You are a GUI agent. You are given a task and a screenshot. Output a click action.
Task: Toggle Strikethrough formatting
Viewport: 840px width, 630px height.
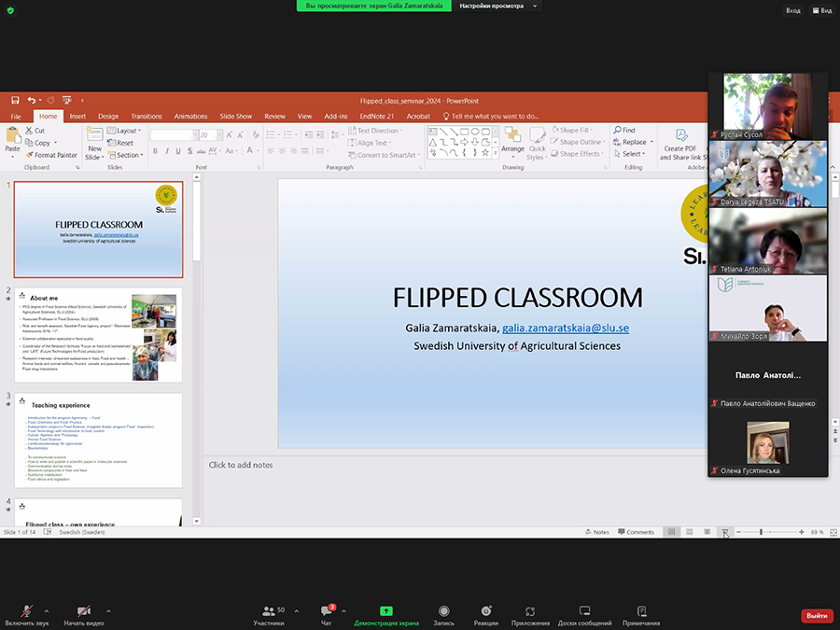coord(201,151)
